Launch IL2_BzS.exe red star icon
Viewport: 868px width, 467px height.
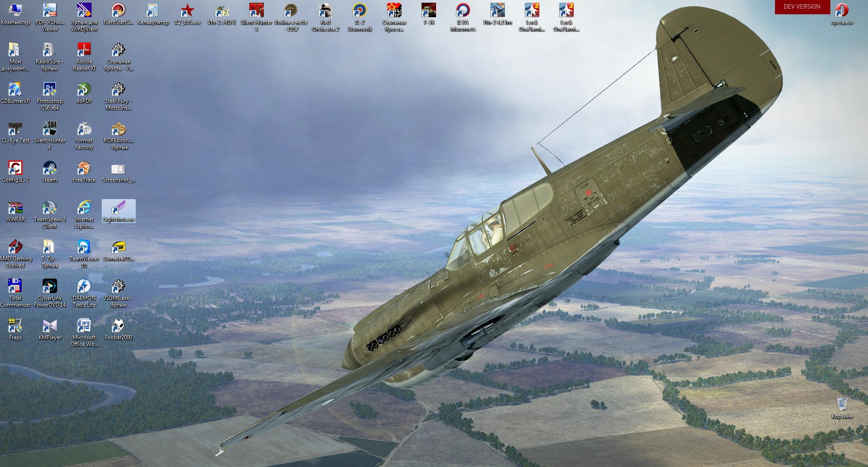click(187, 14)
